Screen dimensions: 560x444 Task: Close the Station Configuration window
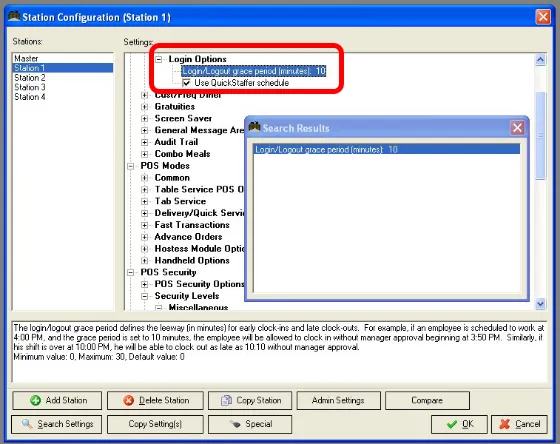coord(543,17)
